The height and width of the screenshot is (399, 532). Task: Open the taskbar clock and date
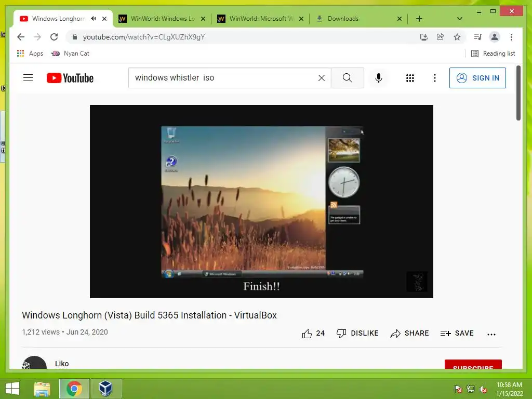tap(509, 389)
